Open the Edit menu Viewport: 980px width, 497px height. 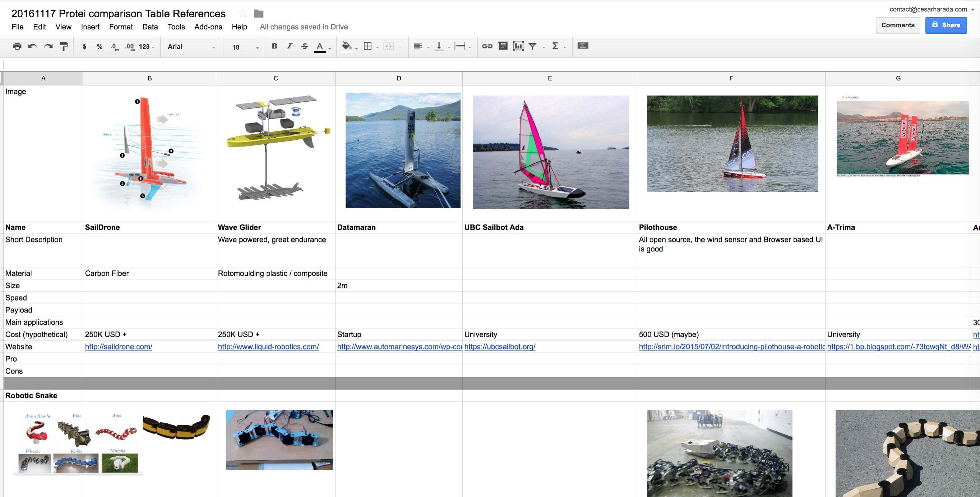40,27
